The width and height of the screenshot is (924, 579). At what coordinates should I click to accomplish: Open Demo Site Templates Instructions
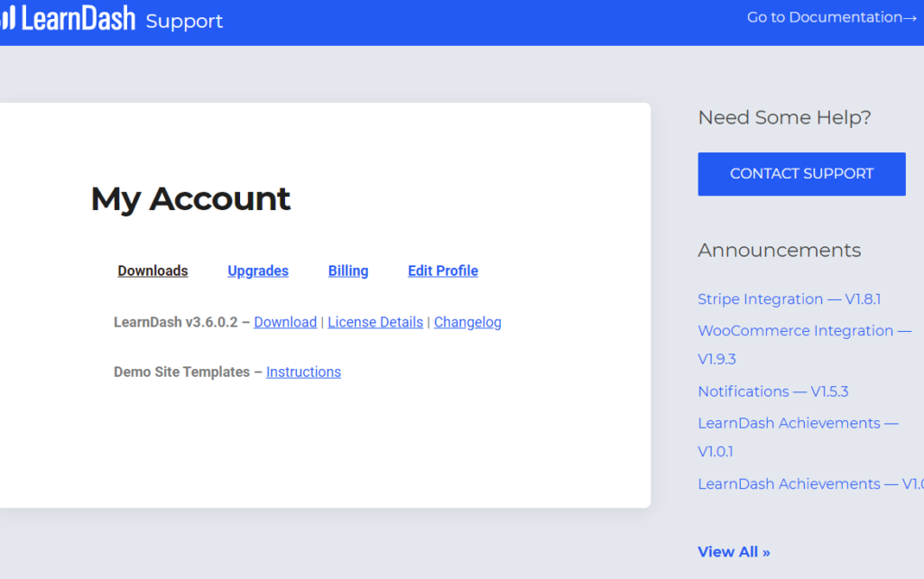(x=303, y=372)
